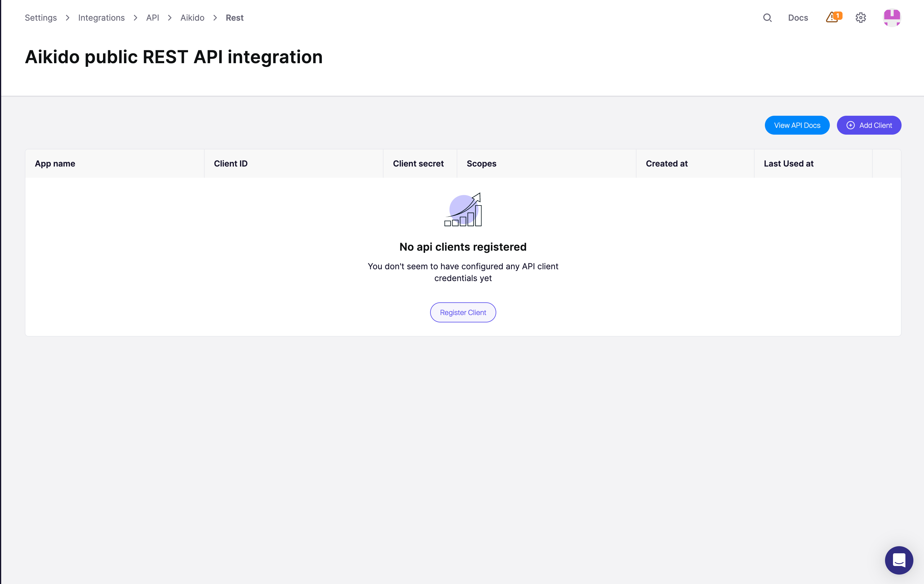Go to Settings breadcrumb
924x584 pixels.
pos(41,18)
